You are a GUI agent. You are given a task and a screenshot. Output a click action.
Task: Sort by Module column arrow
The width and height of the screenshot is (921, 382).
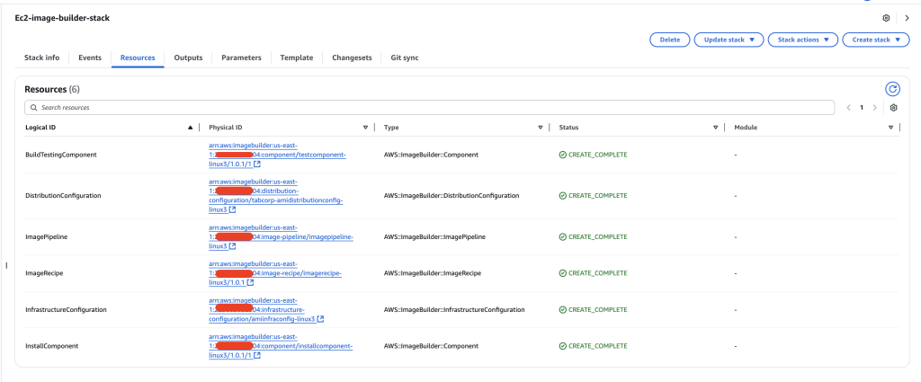[x=891, y=127]
